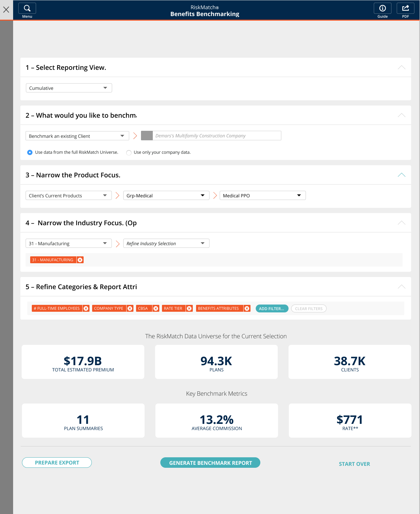Export the page as PDF
The height and width of the screenshot is (514, 420).
pos(406,9)
